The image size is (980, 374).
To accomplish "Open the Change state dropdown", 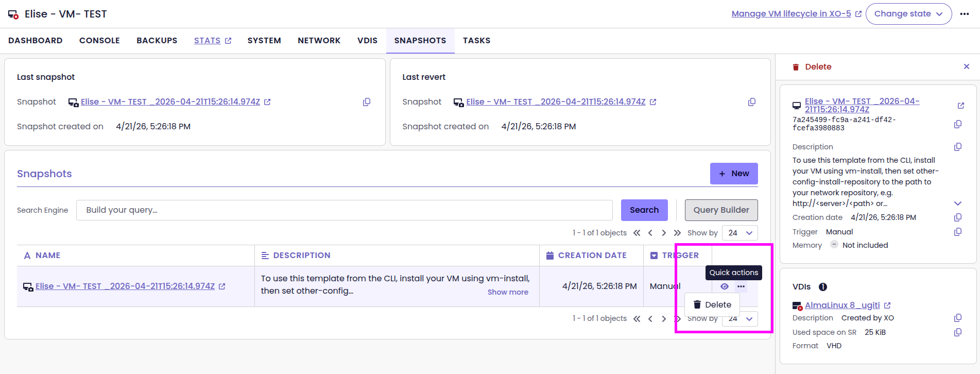I will 908,14.
